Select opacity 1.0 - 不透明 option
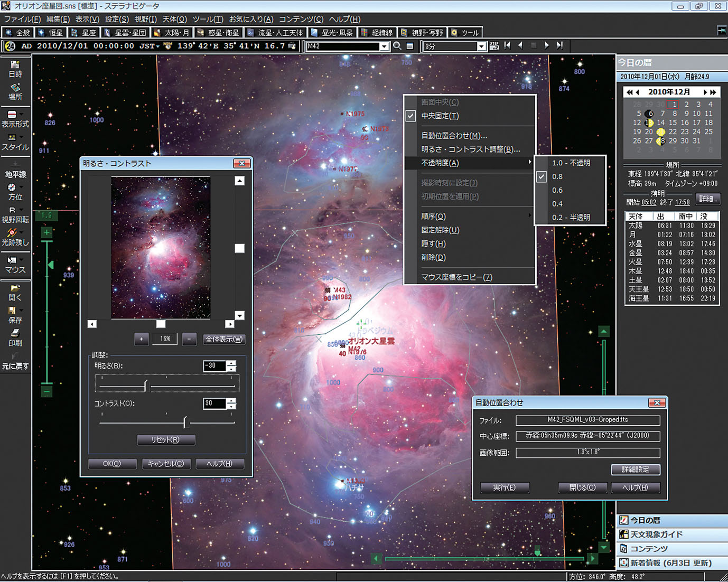The height and width of the screenshot is (582, 728). [570, 163]
